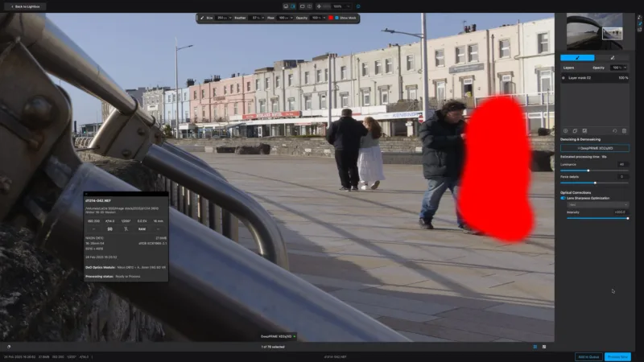
Task: Click the duplicate layer icon
Action: (575, 130)
